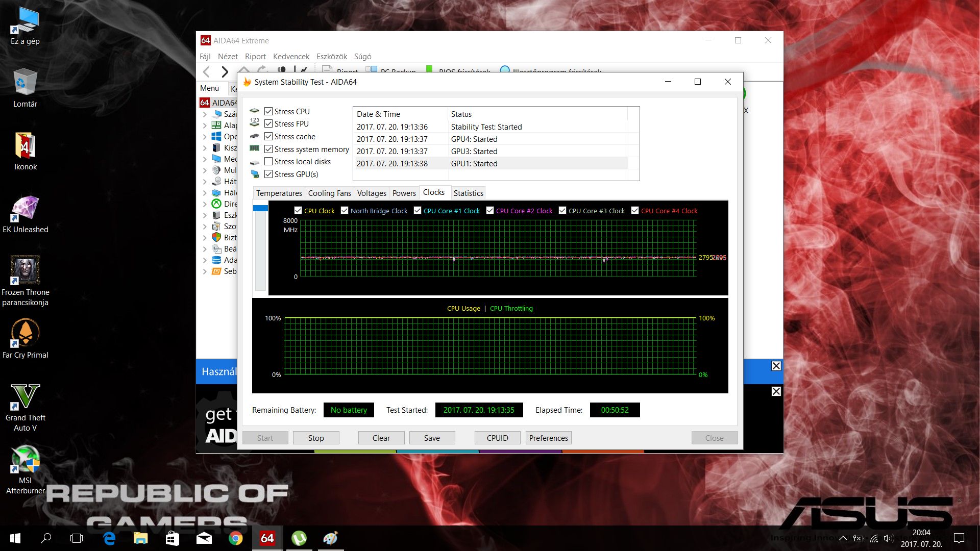Expand the Dire tree node arrow
The image size is (980, 551).
(205, 204)
